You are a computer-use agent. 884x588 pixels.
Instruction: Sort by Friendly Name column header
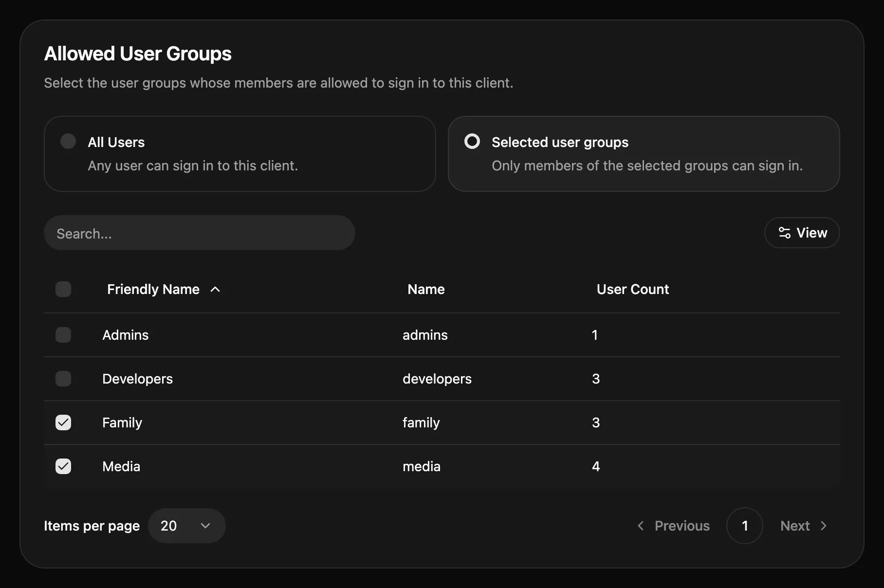(x=164, y=289)
